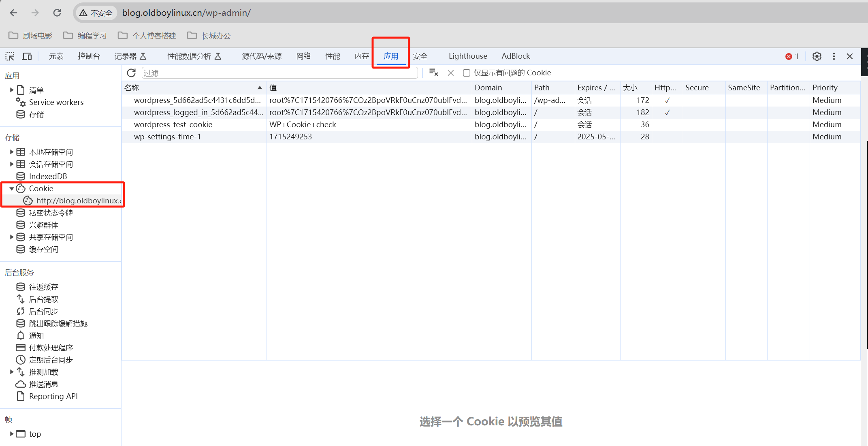Expand 本地存储空间 local storage
Screen dimensions: 868x446
12,152
